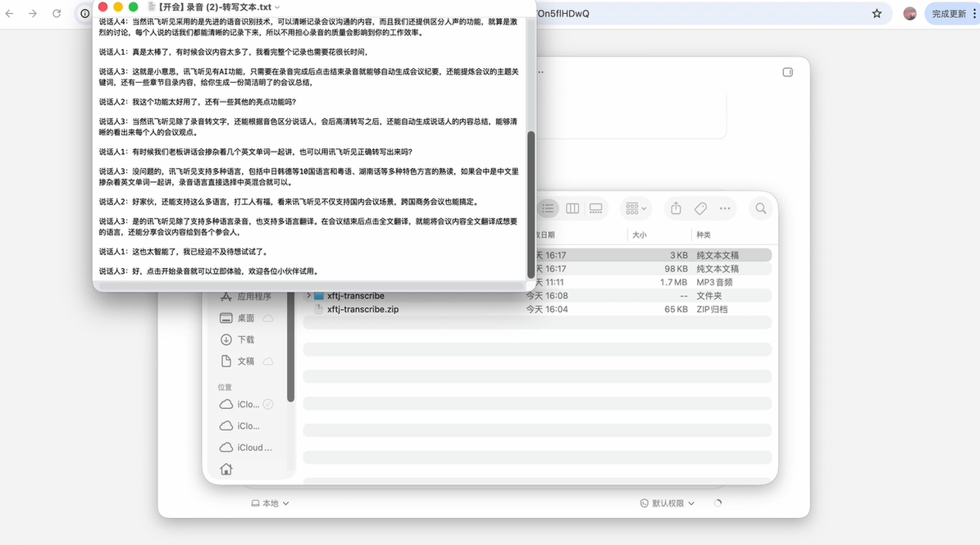Go forward in the Chrome browser
The width and height of the screenshot is (980, 545).
33,13
